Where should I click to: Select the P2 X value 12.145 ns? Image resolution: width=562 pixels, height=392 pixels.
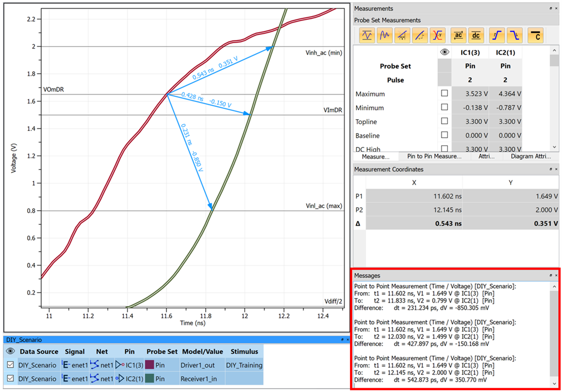[414, 210]
